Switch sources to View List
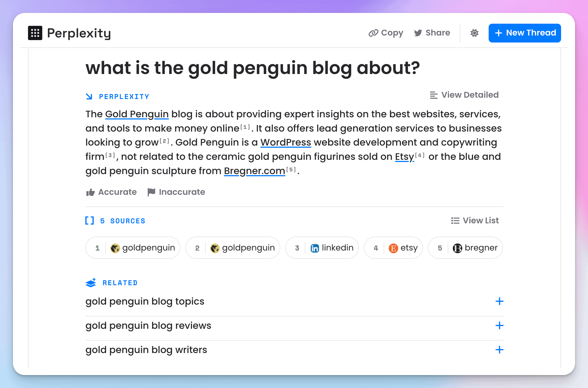This screenshot has height=388, width=588. click(x=475, y=221)
